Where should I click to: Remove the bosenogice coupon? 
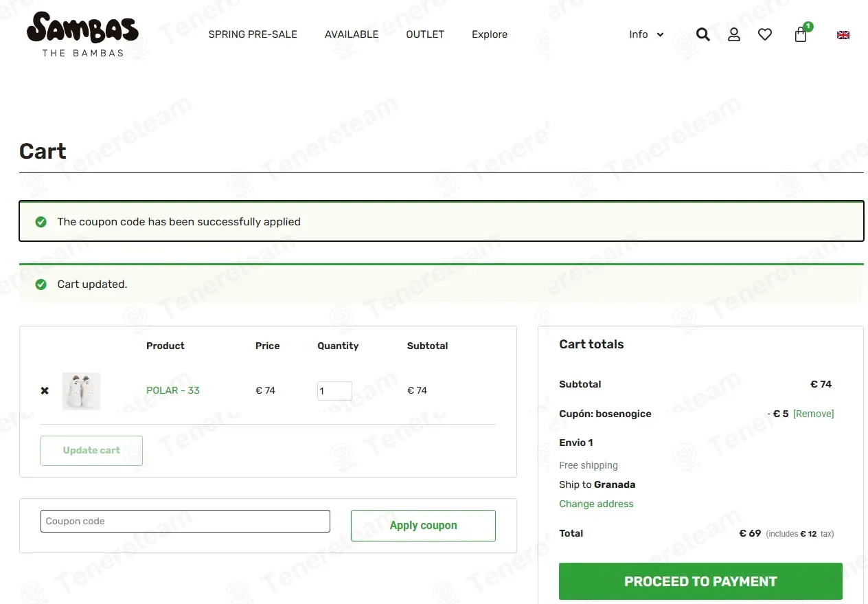click(814, 414)
